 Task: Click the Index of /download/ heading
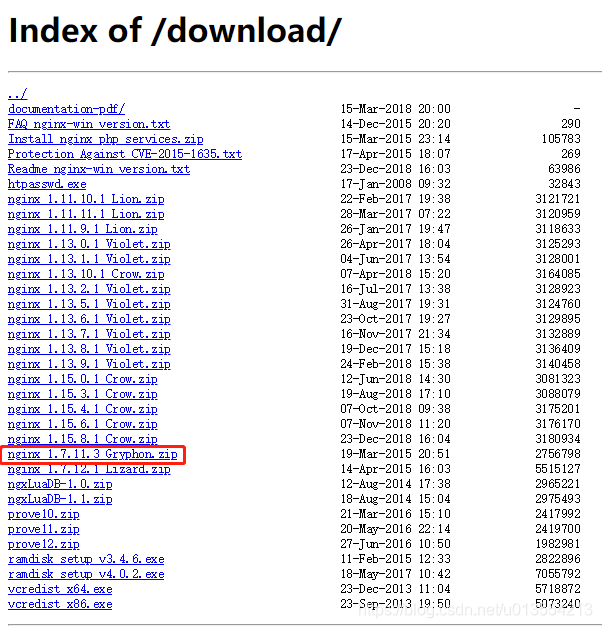175,31
